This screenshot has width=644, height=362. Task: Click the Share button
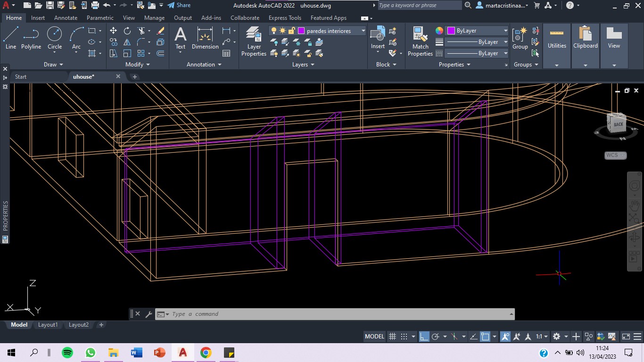click(179, 5)
